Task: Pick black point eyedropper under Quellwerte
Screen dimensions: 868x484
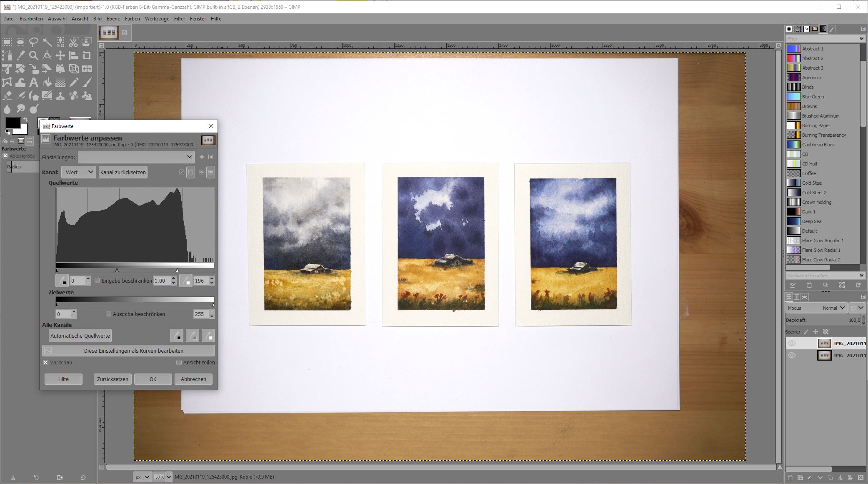Action: (x=62, y=281)
